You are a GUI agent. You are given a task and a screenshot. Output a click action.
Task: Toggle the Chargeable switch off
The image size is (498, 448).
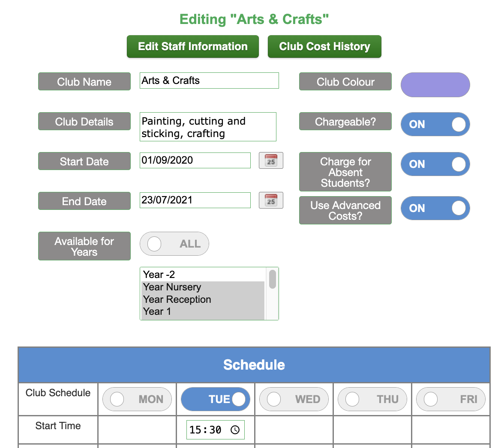coord(435,124)
